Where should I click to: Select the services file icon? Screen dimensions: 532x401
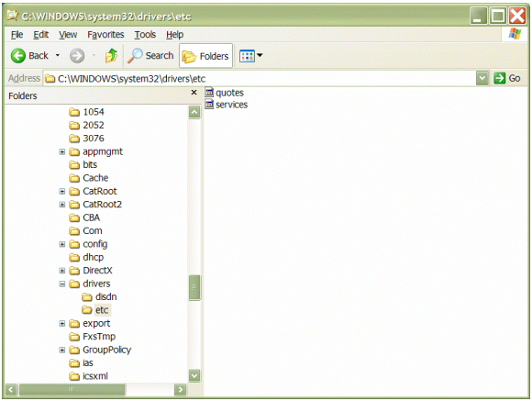point(209,105)
